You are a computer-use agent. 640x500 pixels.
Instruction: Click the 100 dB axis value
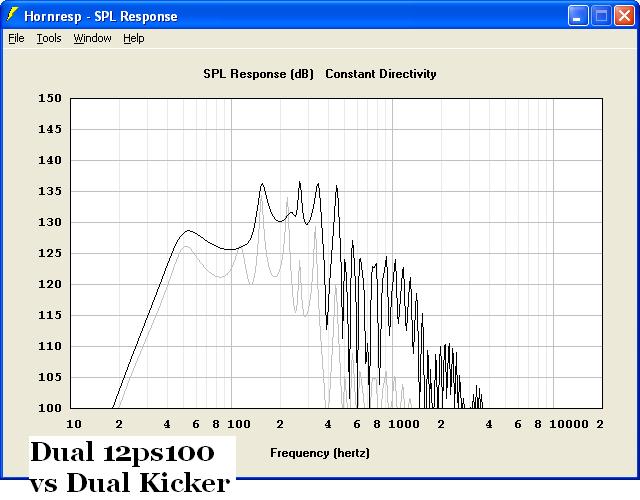pos(50,408)
